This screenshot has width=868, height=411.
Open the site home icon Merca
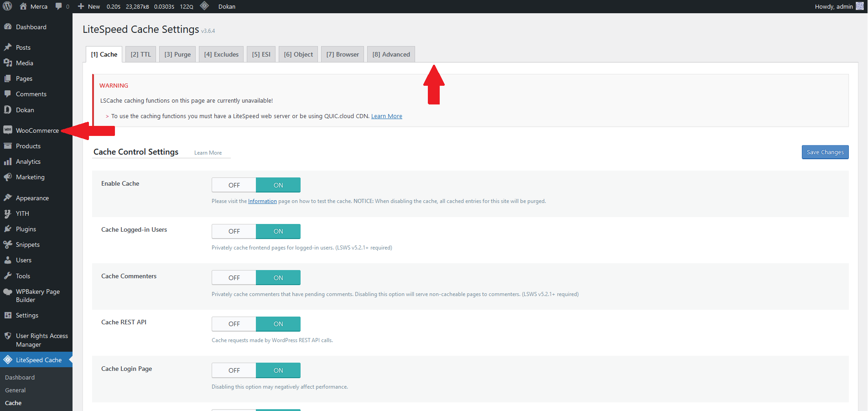click(x=23, y=6)
